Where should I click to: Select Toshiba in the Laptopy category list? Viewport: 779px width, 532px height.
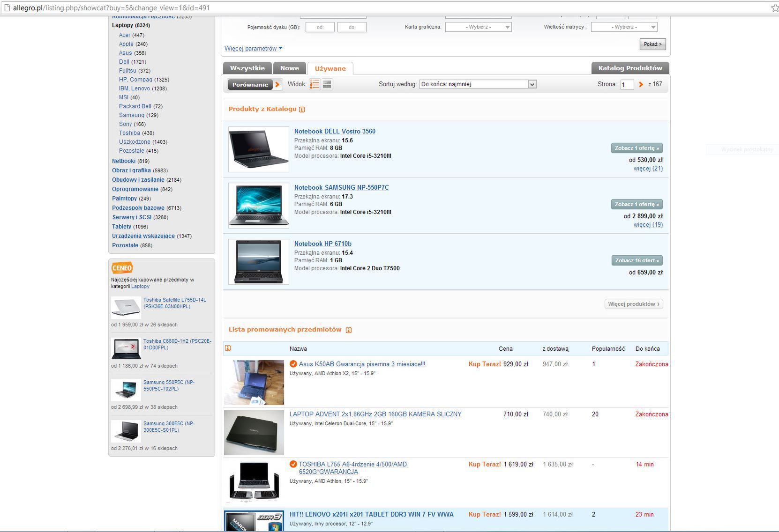pos(129,133)
